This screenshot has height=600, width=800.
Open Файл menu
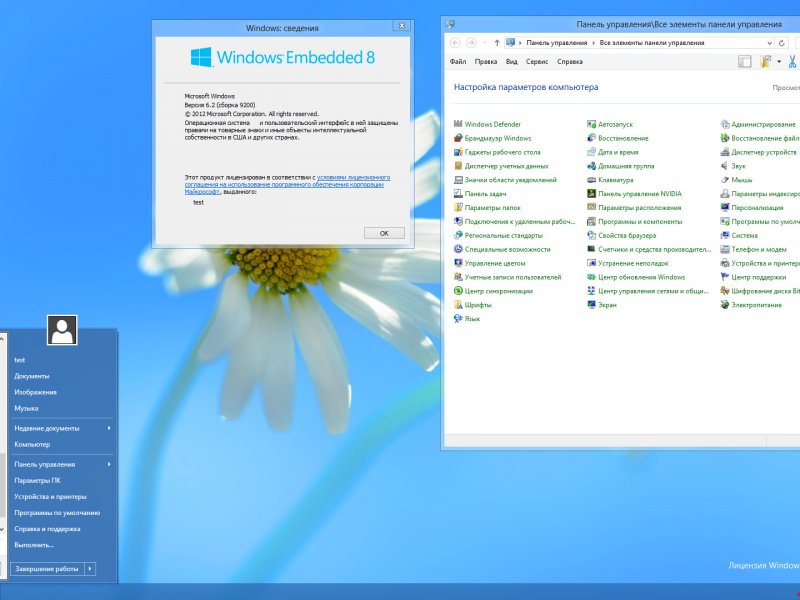coord(458,62)
